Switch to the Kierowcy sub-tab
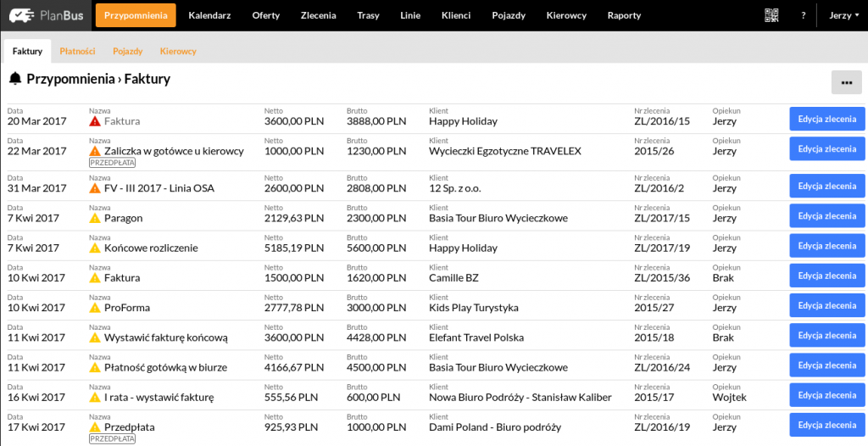Viewport: 868px width, 446px height. pos(178,51)
